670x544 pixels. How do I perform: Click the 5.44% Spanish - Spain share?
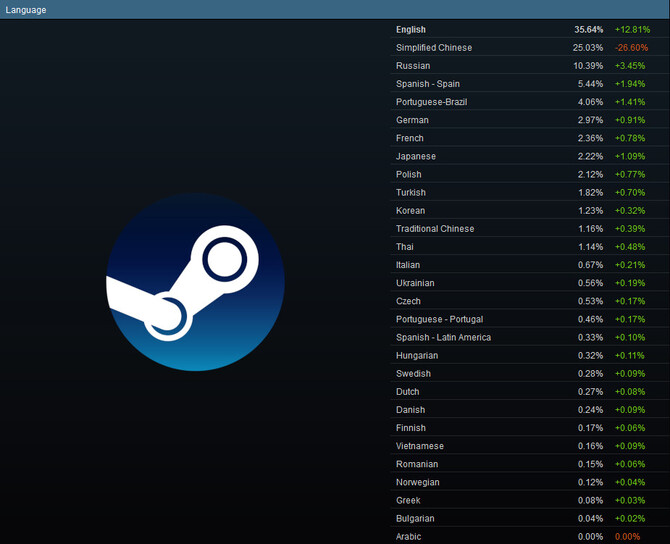[x=591, y=84]
